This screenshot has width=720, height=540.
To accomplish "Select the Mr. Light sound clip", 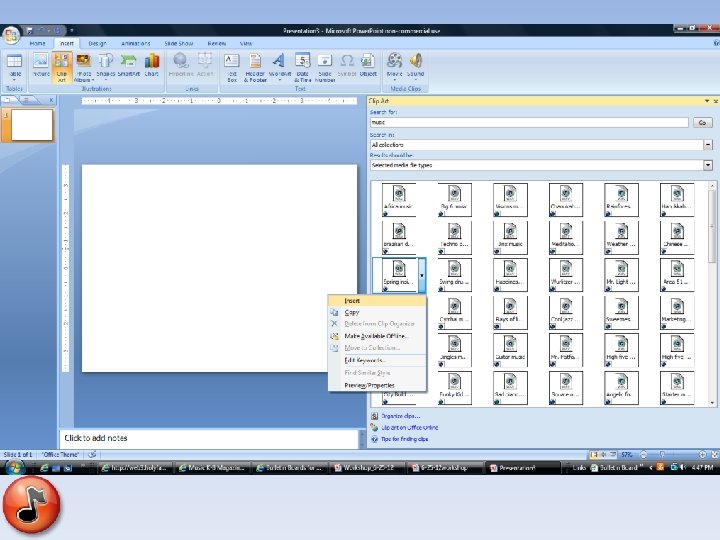I will coord(621,275).
